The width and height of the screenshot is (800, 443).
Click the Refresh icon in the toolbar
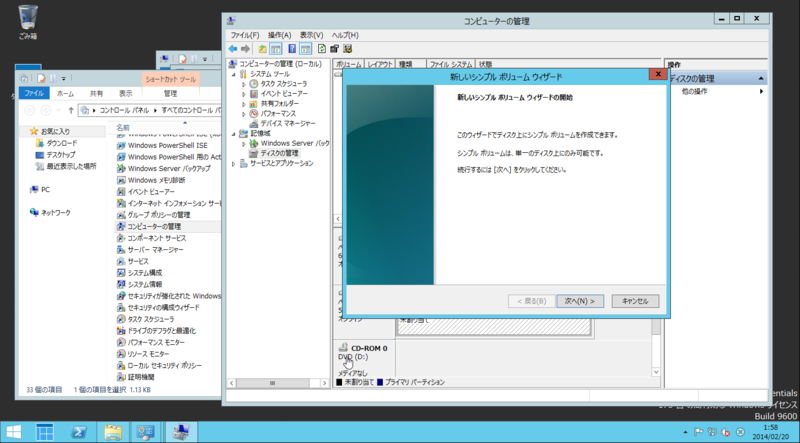pyautogui.click(x=321, y=49)
